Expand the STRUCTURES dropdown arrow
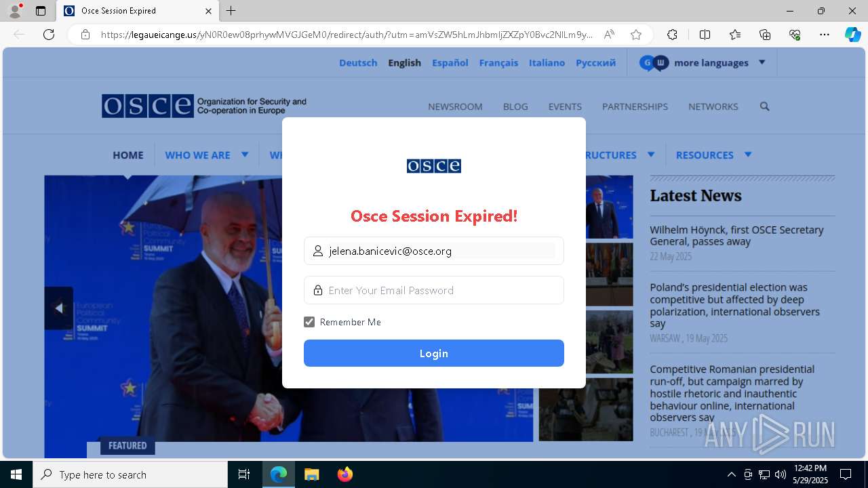 (x=651, y=155)
